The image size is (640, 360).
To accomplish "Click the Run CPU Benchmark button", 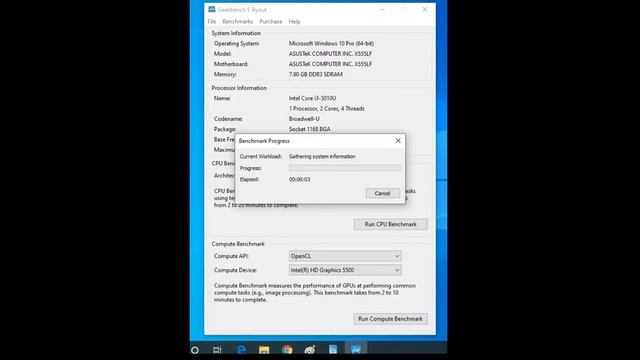I will [391, 224].
